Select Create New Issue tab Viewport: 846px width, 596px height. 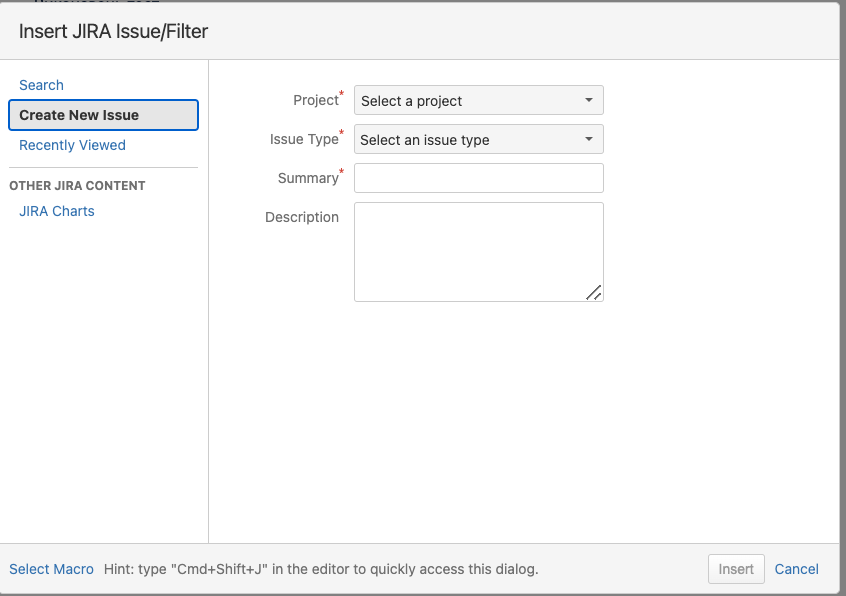point(104,115)
